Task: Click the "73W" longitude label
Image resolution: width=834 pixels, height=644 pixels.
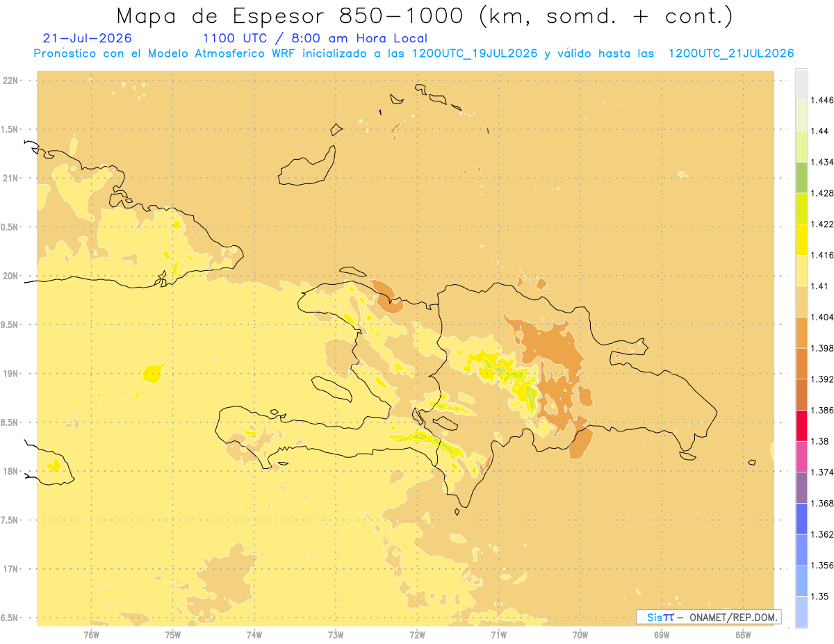Action: (336, 634)
